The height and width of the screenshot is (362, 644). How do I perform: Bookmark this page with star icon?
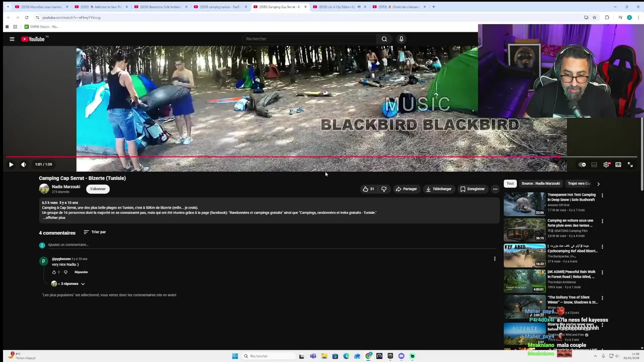[595, 18]
